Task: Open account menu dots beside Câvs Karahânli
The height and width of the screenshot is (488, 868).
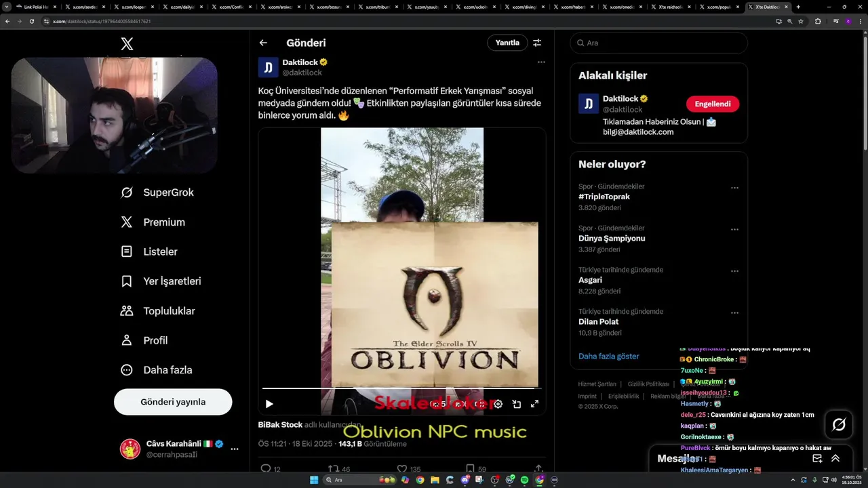Action: point(235,449)
